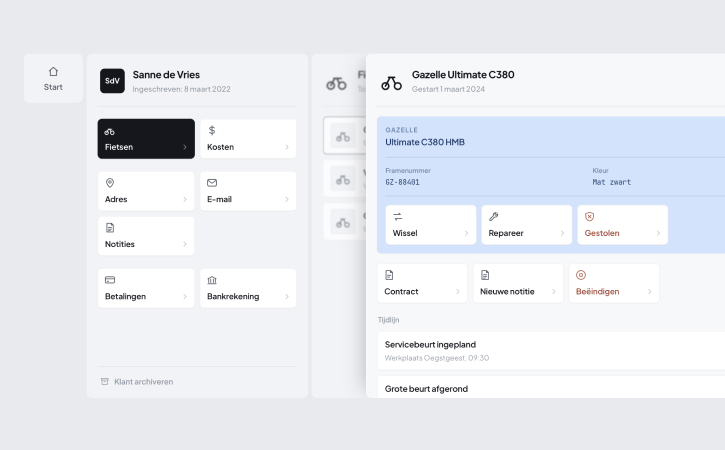Expand chevron on E-mail card
Image resolution: width=725 pixels, height=450 pixels.
click(287, 199)
